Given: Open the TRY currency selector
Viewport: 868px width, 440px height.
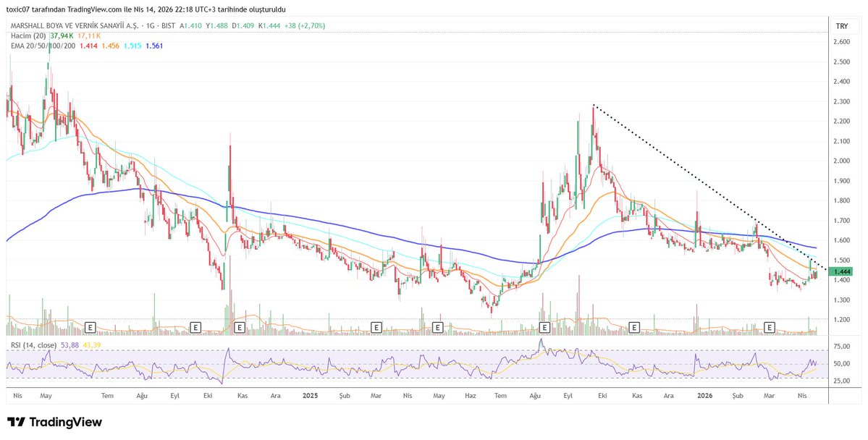Looking at the screenshot, I should (841, 26).
